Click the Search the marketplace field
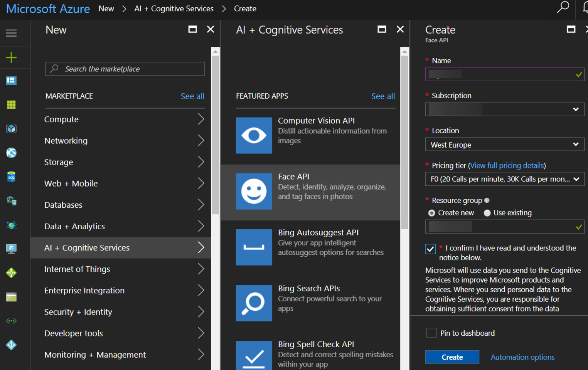 (131, 69)
